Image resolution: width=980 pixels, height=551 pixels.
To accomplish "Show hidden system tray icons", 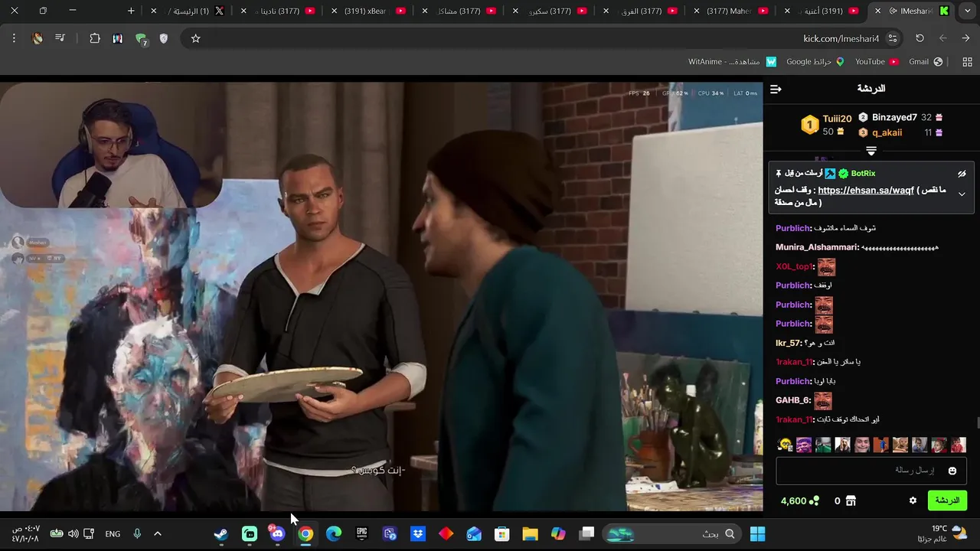I will (158, 533).
